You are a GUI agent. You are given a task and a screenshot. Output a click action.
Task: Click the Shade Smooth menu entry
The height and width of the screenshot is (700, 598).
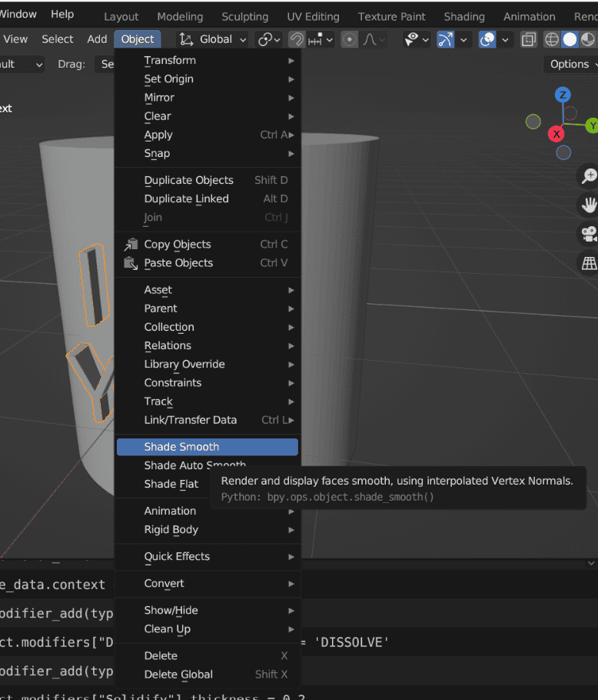click(208, 447)
